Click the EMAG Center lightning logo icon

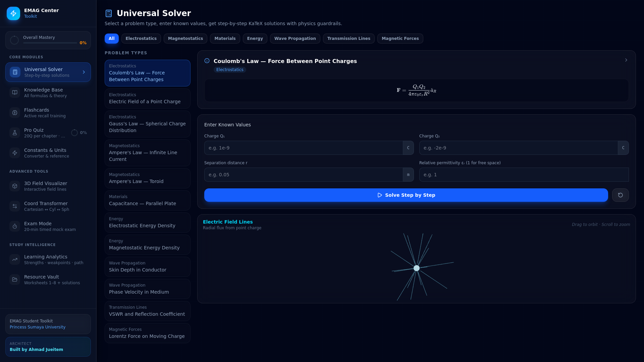coord(13,13)
